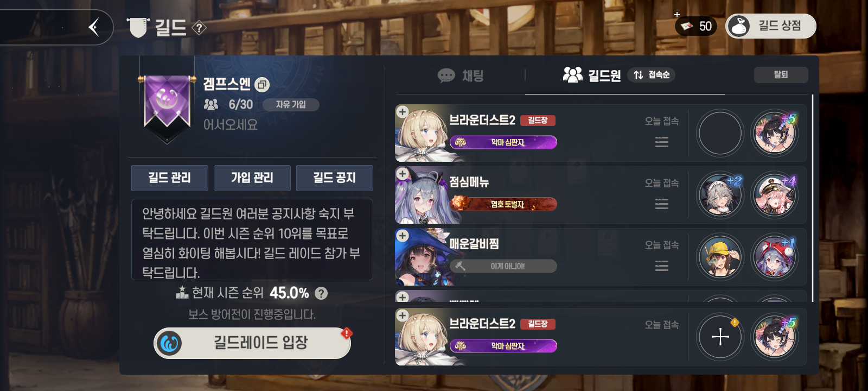Select the 길드원 members tab
Image resolution: width=868 pixels, height=391 pixels.
pos(592,75)
